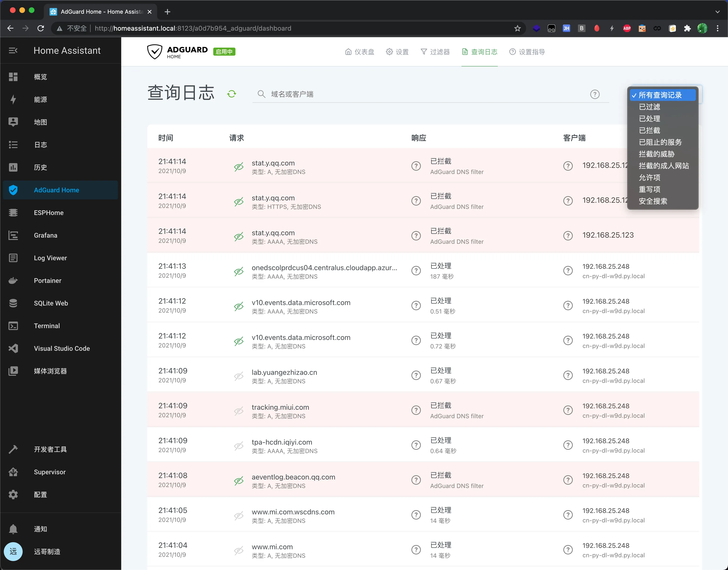This screenshot has height=570, width=728.
Task: Toggle tracking eye for lab.yuangezhizao.cn row
Action: [x=238, y=376]
